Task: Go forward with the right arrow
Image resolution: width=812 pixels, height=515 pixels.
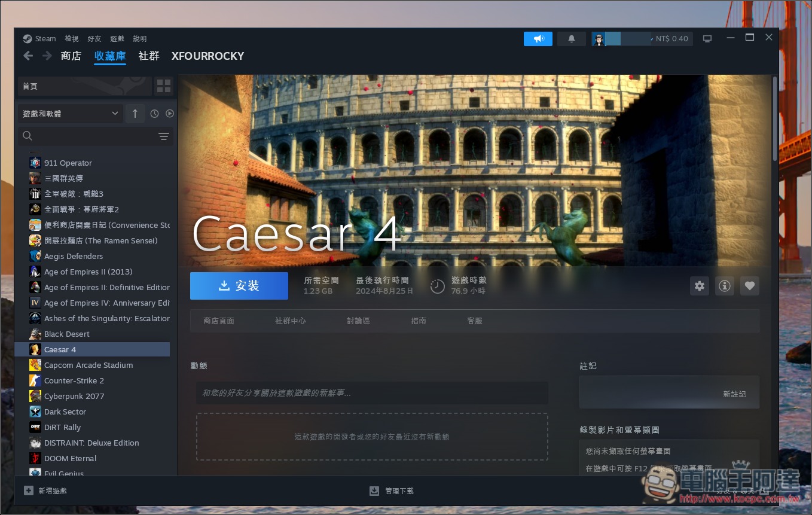Action: point(47,56)
